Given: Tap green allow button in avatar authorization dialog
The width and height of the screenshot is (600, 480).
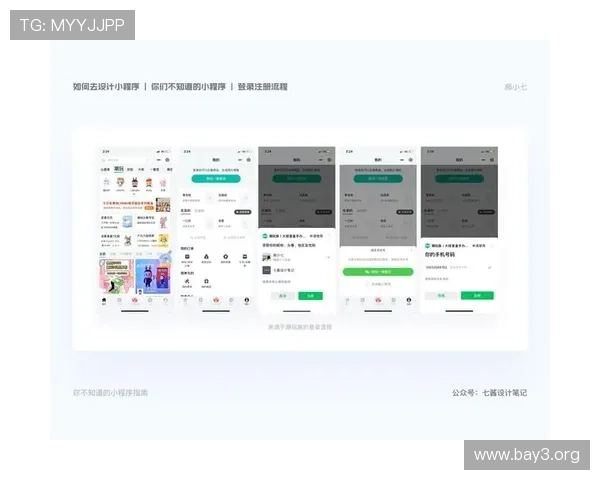Looking at the screenshot, I should coord(310,296).
